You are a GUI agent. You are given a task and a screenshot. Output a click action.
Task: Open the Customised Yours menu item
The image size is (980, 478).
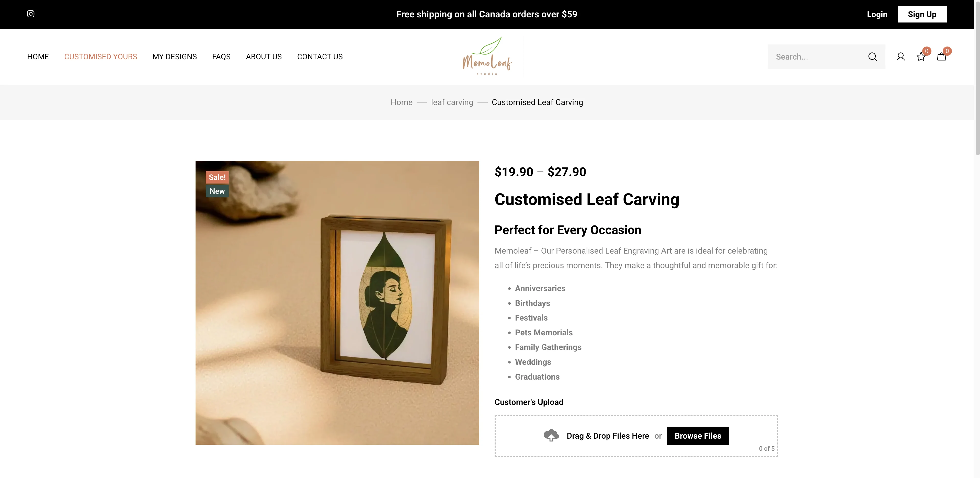[x=101, y=57]
